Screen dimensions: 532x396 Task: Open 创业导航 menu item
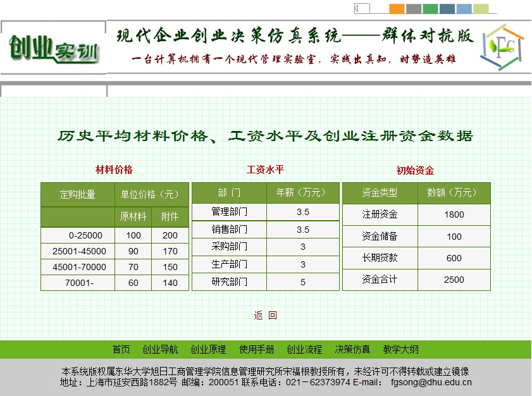(x=160, y=349)
